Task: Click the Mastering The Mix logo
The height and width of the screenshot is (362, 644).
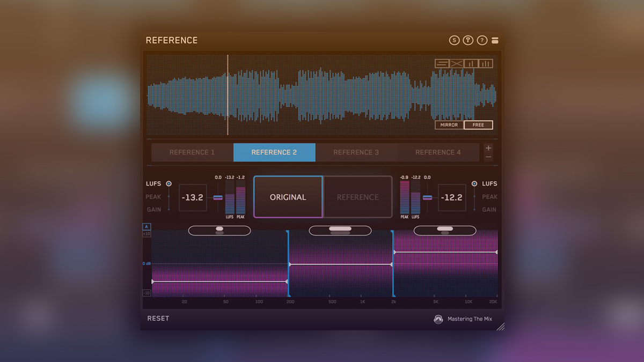Action: coord(437,319)
